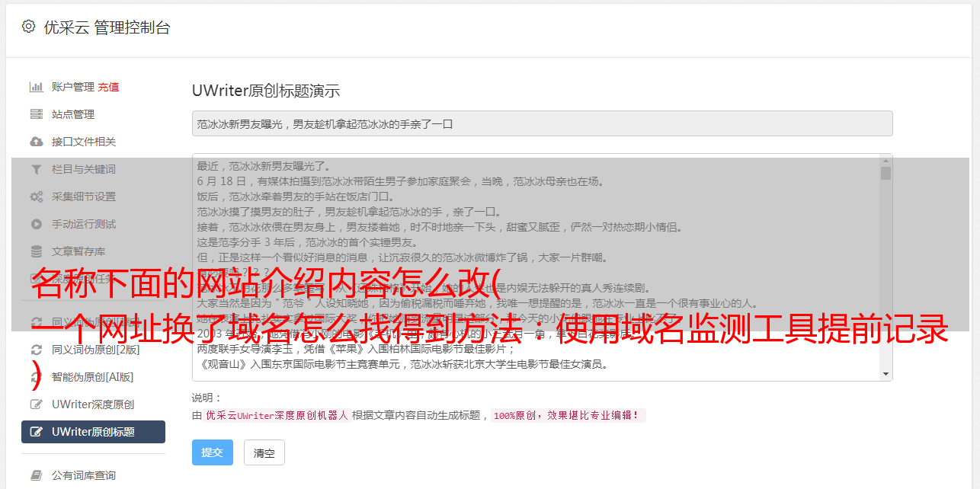Click the bar chart icon for 账户管理

point(36,87)
